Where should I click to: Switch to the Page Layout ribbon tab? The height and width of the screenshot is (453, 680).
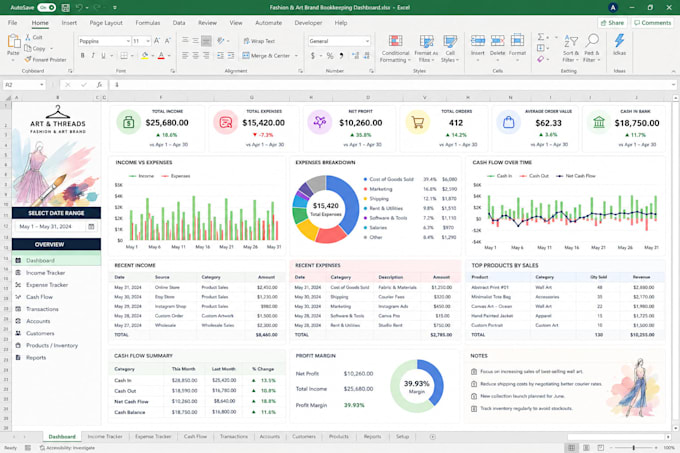click(106, 23)
